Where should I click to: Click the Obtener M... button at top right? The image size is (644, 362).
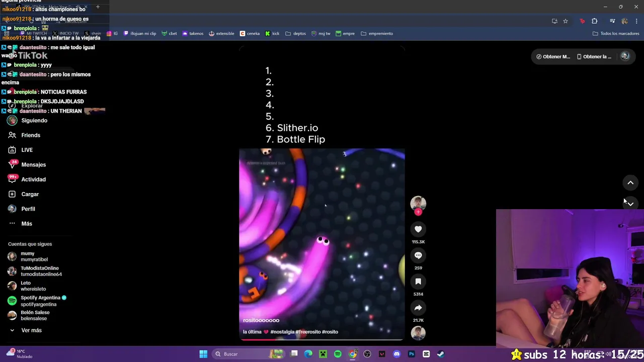pos(553,57)
